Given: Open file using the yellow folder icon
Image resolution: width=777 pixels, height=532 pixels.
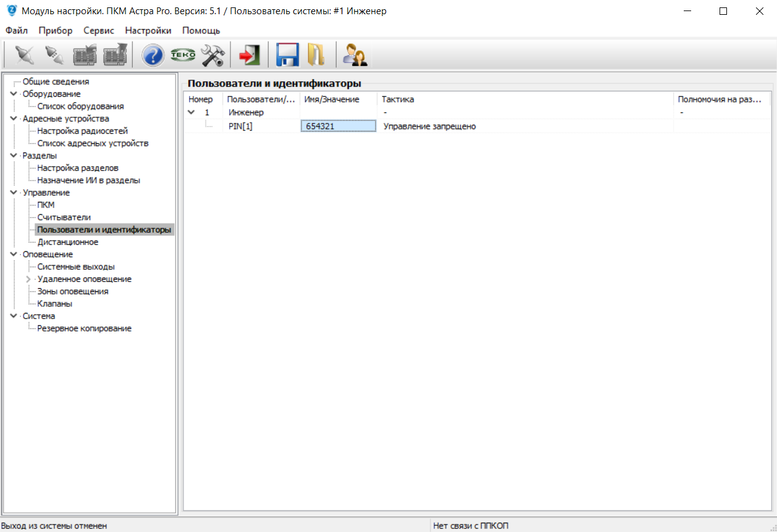Looking at the screenshot, I should point(316,56).
